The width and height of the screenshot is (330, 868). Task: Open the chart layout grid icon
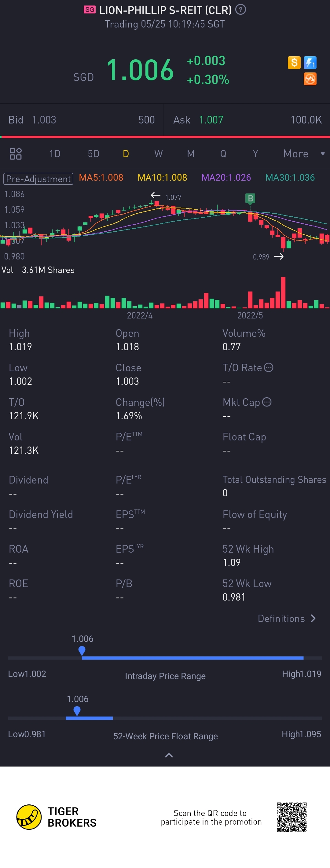[16, 154]
